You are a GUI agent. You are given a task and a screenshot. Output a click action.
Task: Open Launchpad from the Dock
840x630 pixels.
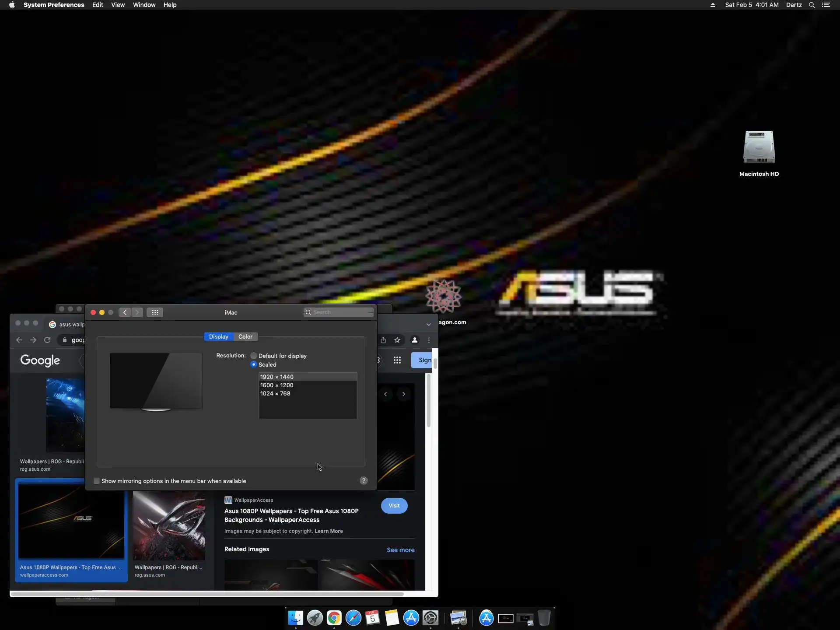315,618
